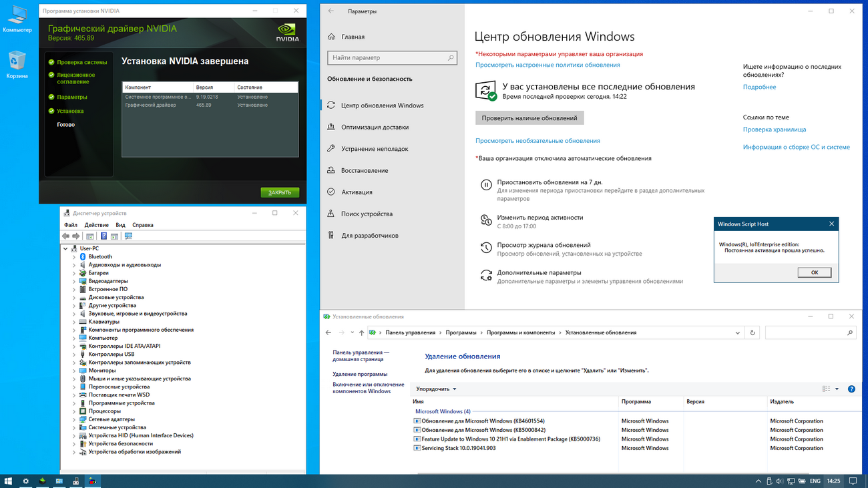Click the blue help icon in Installed Updates

[x=851, y=389]
